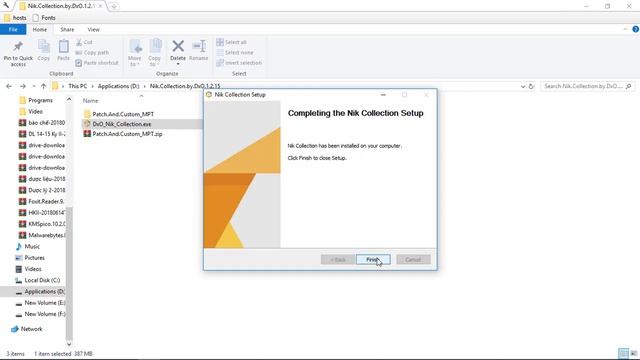Viewport: 640px width, 360px height.
Task: Sort by the Name column header
Action: pyautogui.click(x=91, y=100)
